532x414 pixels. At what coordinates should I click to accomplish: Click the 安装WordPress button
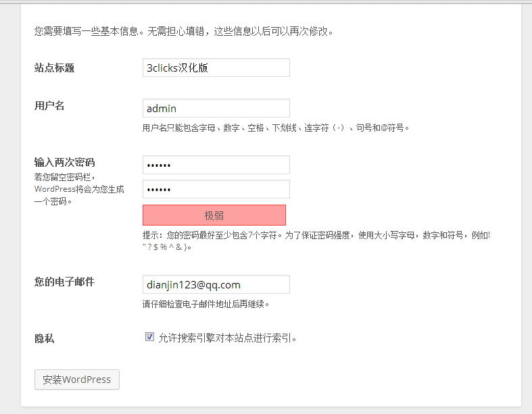[77, 380]
